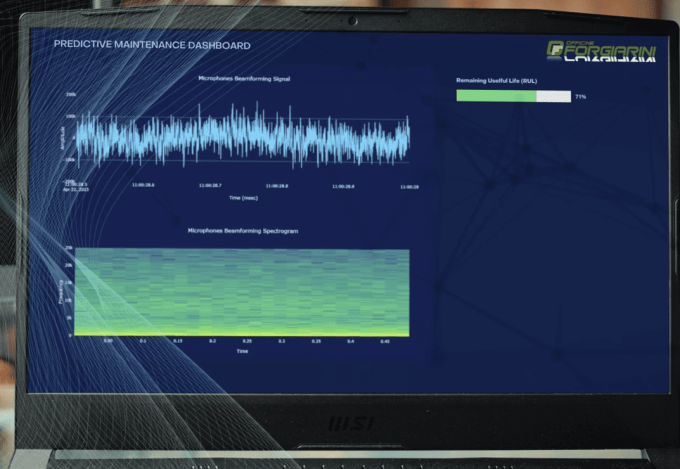Click the 'PREDICTIVE MAINTENANCE DASHBOARD' title

(152, 45)
